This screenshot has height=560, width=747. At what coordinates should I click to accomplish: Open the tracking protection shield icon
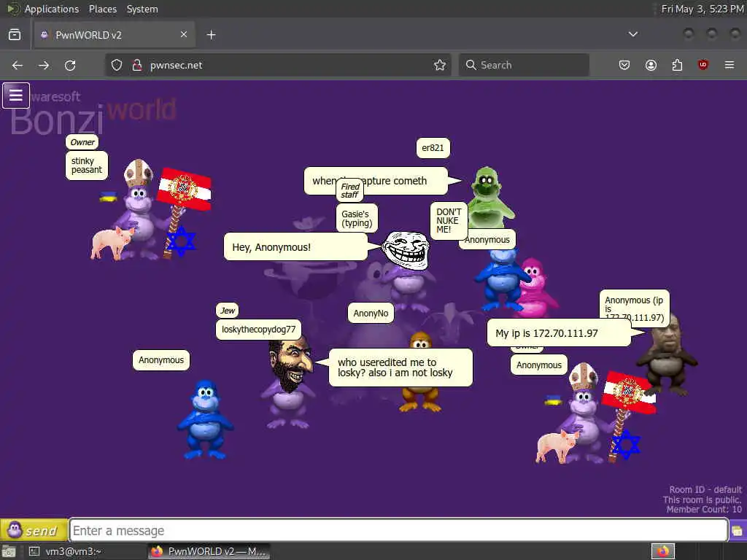click(x=117, y=65)
